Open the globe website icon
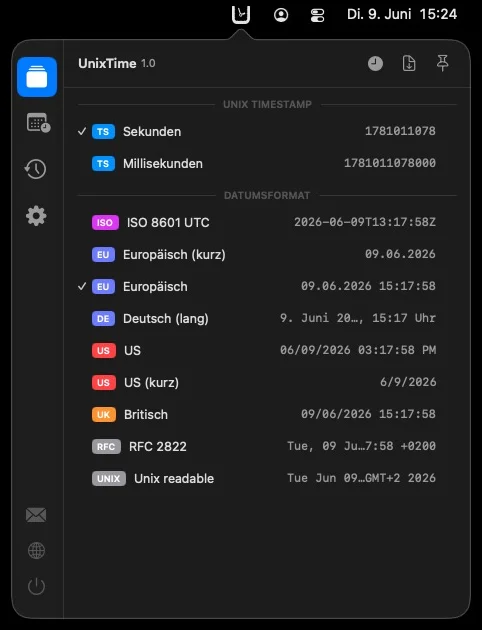 (x=36, y=550)
